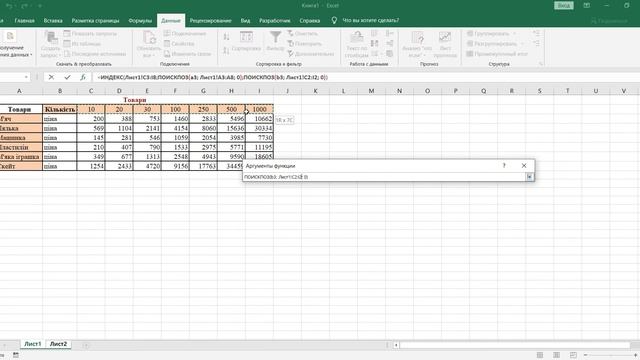Viewport: 640px width, 360px height.
Task: Open Insert Function via fx icon
Action: [83, 77]
